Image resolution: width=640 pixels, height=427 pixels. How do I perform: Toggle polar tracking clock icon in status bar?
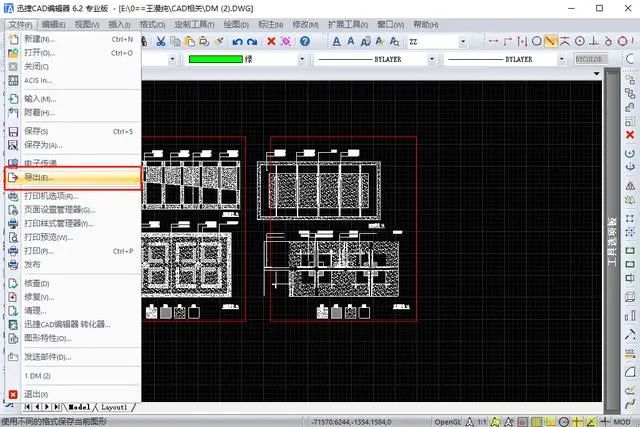564,422
